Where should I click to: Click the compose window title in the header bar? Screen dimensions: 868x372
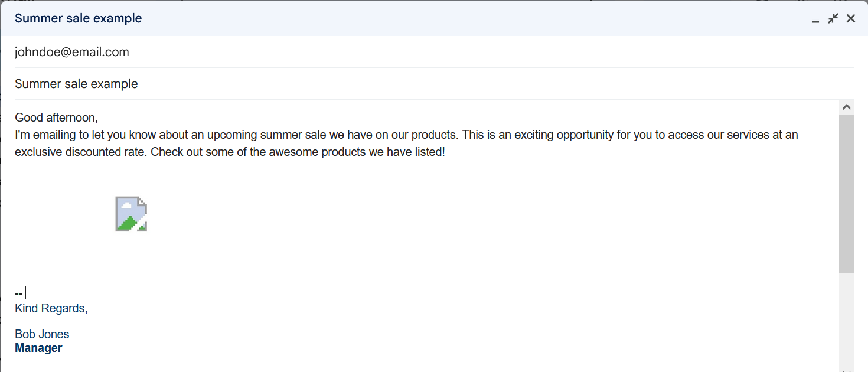click(x=79, y=18)
